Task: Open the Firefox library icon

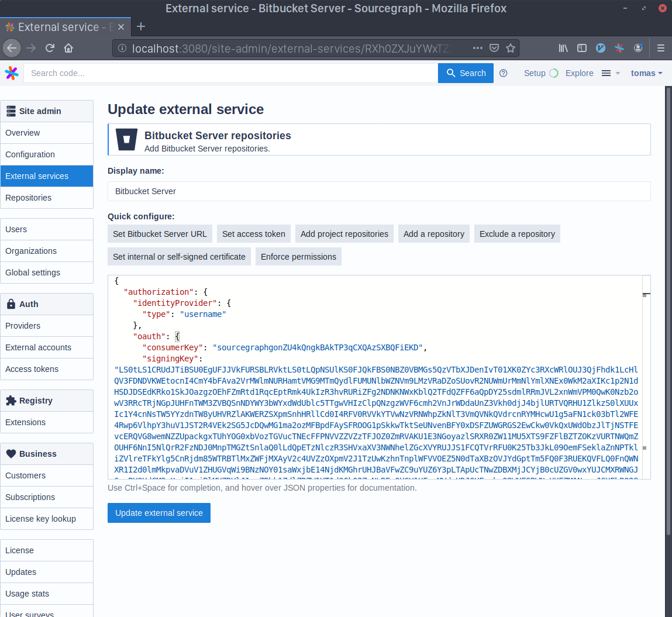Action: (563, 48)
